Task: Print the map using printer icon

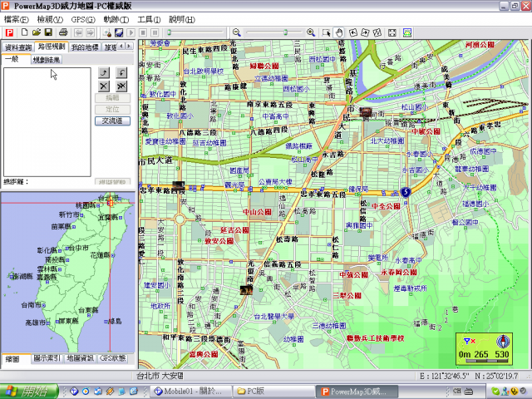Action: (x=63, y=32)
